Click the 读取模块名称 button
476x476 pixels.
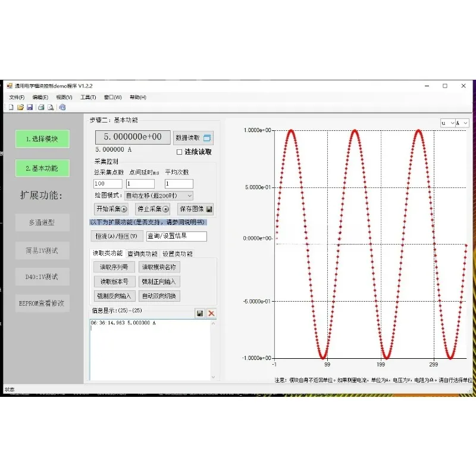click(159, 267)
